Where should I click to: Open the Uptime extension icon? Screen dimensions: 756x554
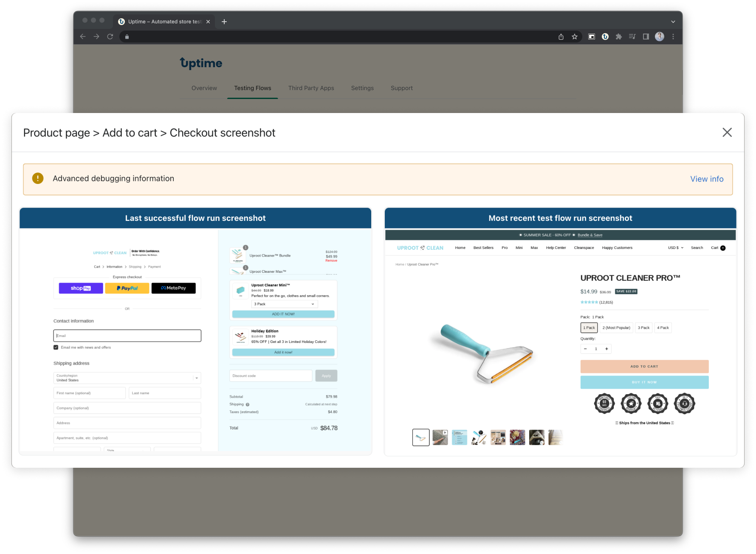click(605, 37)
